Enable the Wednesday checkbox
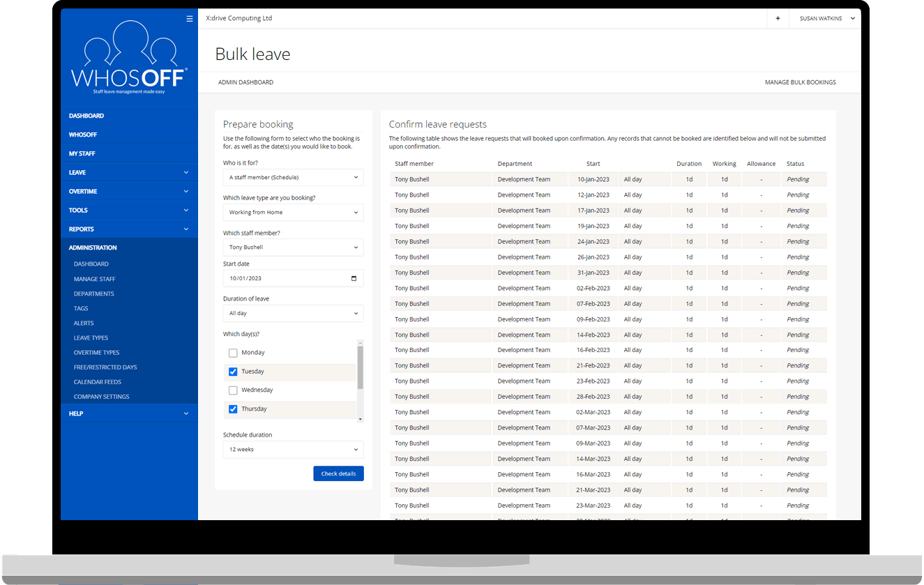Viewport: 924px width, 585px height. 233,390
